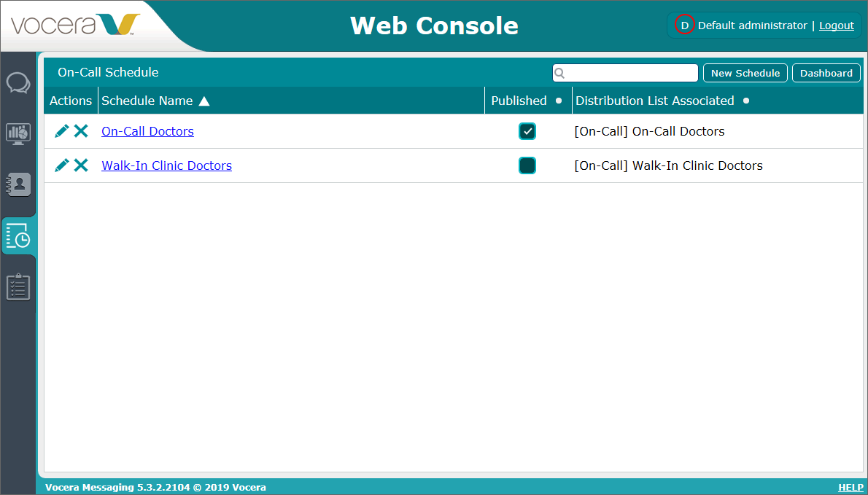This screenshot has height=495, width=868.
Task: Open the Conversations chat bubble sidebar icon
Action: pos(18,82)
